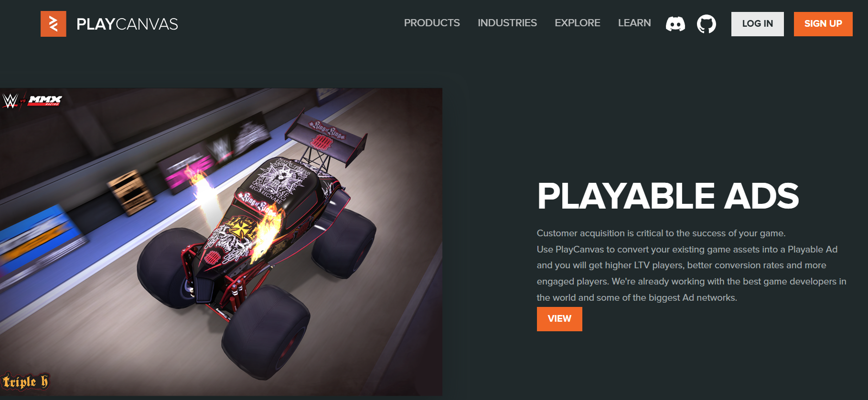Image resolution: width=868 pixels, height=400 pixels.
Task: Click the PLAYCANVAS wordmark text
Action: coord(127,24)
